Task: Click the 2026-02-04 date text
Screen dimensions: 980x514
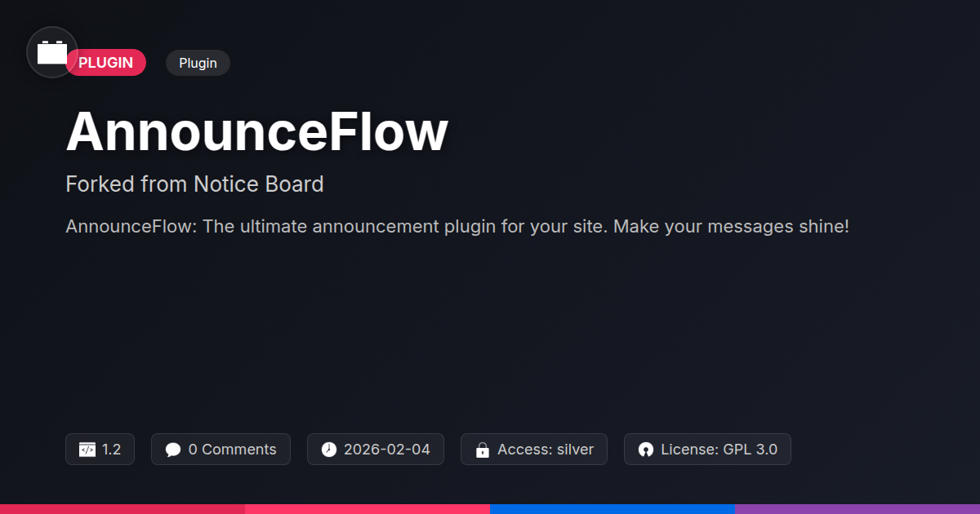Action: point(386,450)
